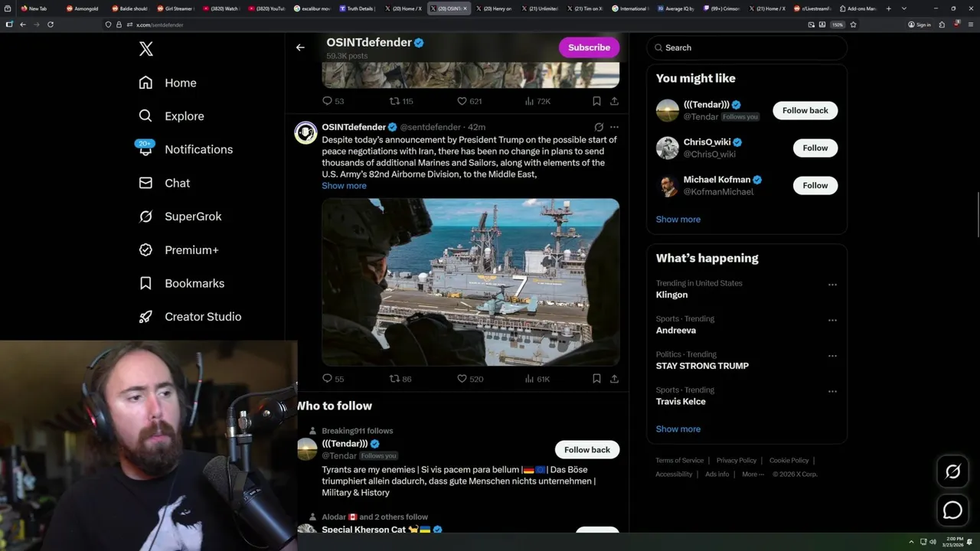Open options for the Klingon trend

tap(832, 285)
